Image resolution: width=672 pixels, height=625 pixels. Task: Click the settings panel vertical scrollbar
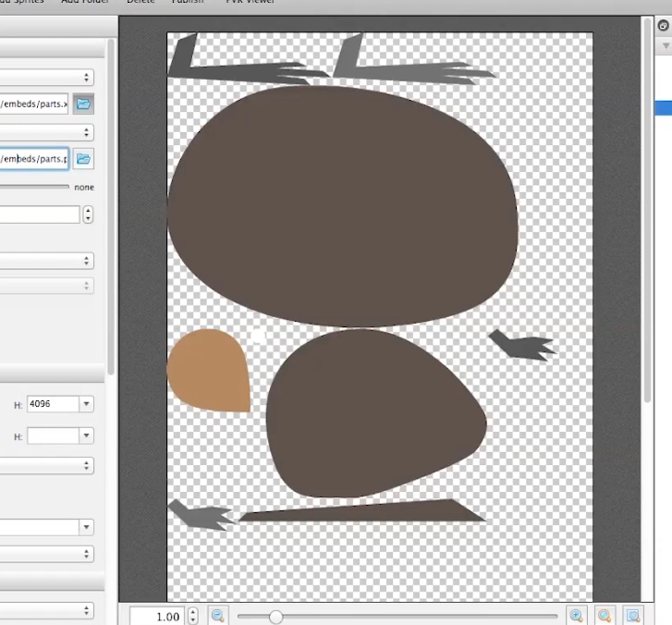(x=111, y=206)
